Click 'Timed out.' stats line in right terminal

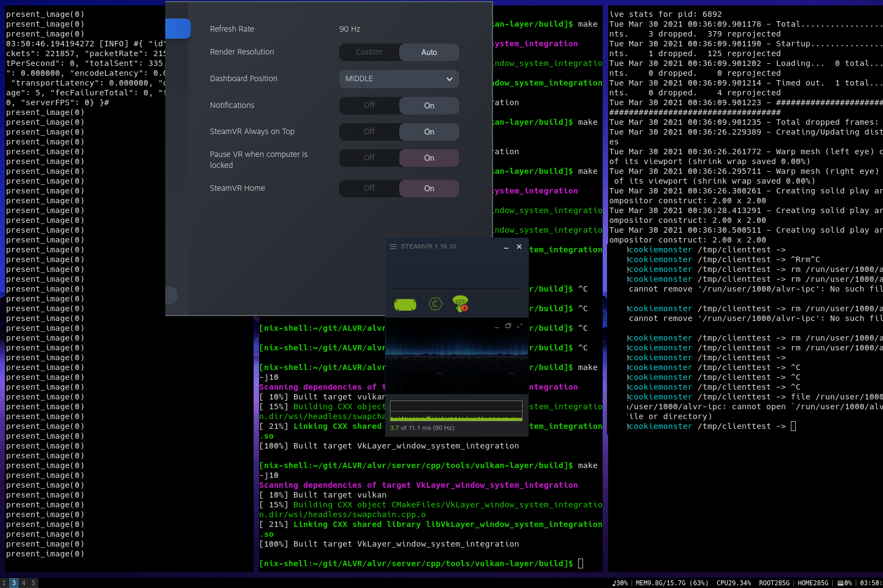[746, 83]
